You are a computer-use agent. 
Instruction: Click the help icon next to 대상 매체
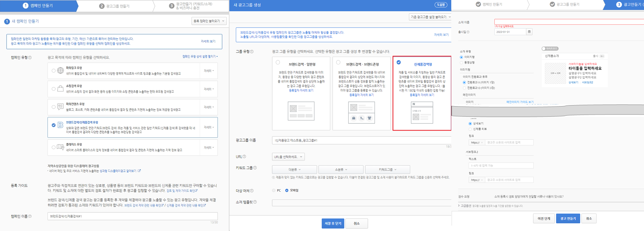tap(252, 191)
